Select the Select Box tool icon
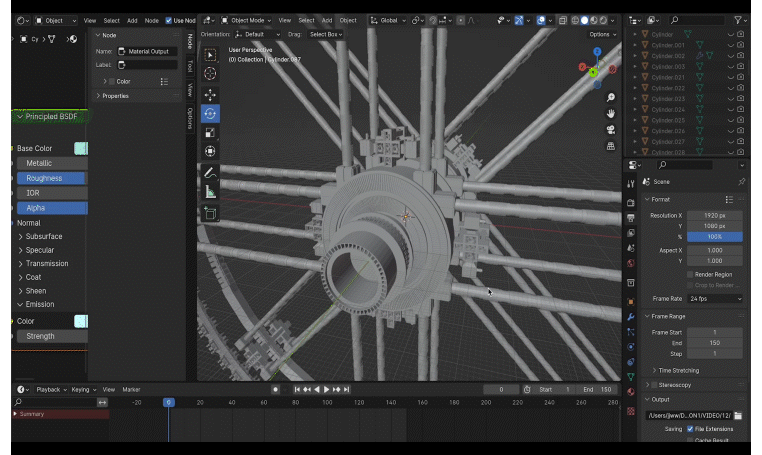 [x=210, y=55]
